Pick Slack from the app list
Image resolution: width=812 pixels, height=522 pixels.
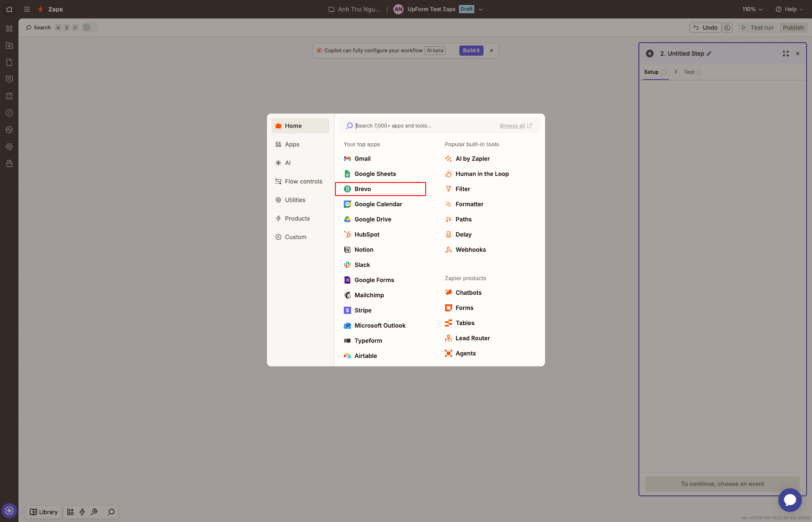point(381,265)
